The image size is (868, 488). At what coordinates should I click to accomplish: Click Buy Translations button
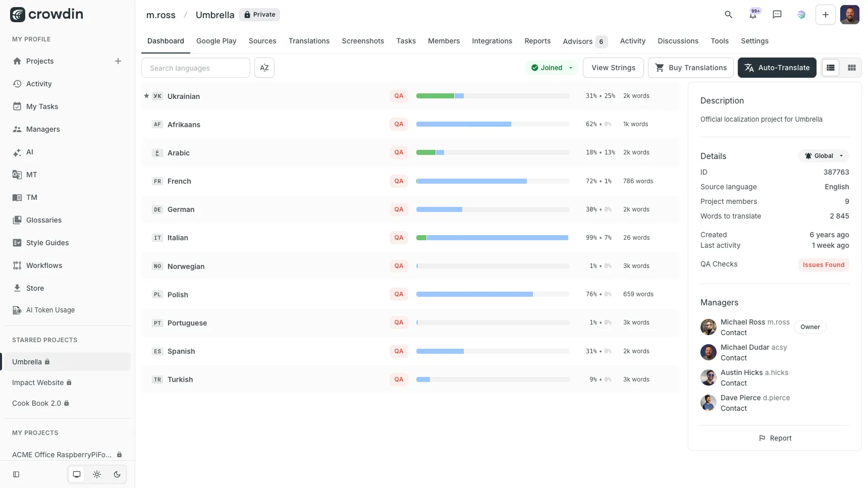tap(691, 68)
